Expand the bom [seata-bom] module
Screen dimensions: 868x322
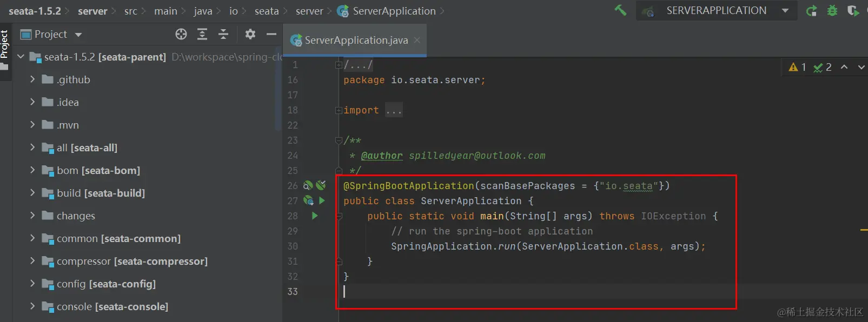[32, 170]
